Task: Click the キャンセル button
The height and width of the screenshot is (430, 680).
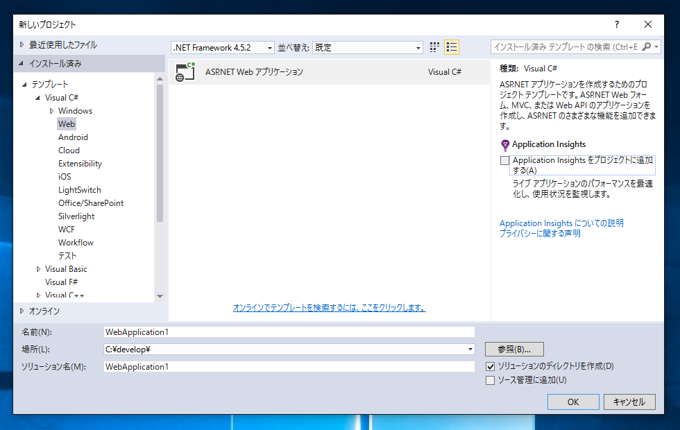Action: tap(629, 402)
